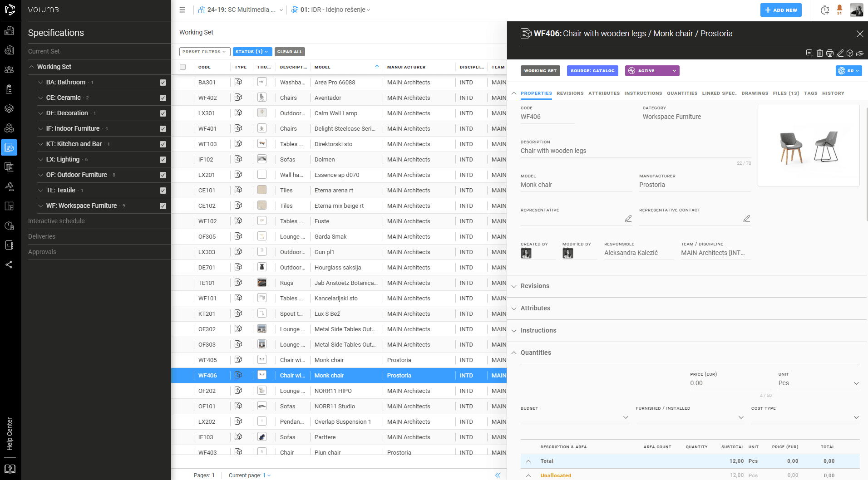868x480 pixels.
Task: Uncheck the BA: Bathroom checkbox
Action: click(x=163, y=83)
